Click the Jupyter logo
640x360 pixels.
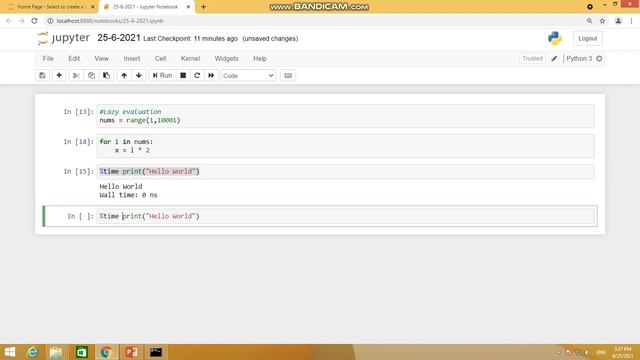tap(63, 38)
